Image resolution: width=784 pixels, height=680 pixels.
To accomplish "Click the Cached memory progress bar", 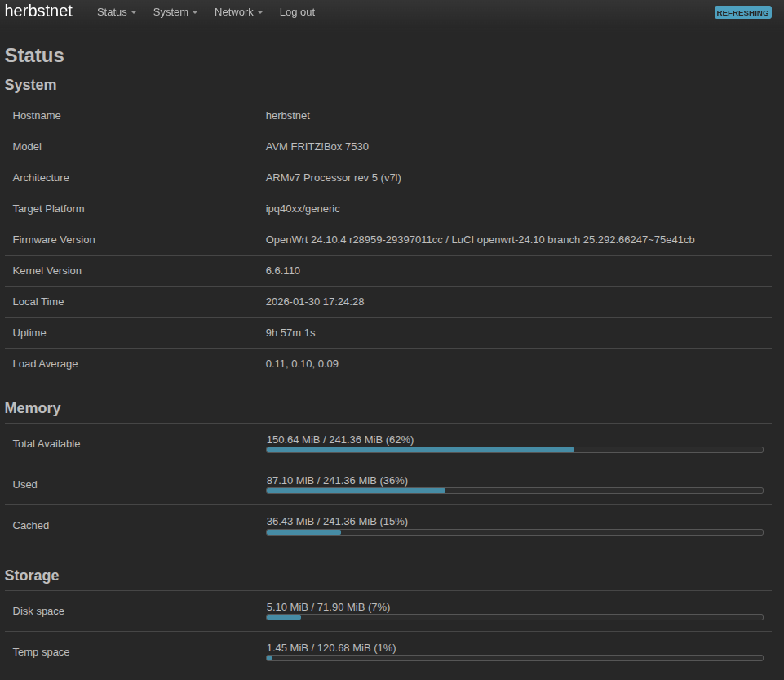I will pos(514,532).
